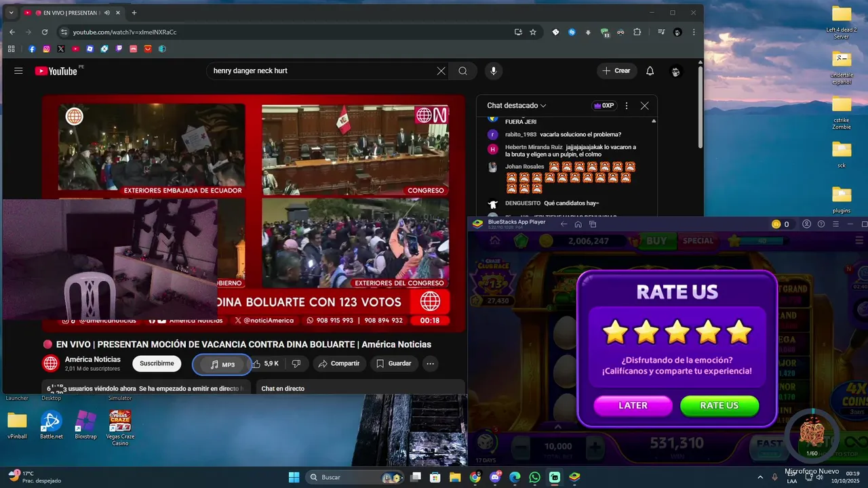Select the third star in Rate Us
The height and width of the screenshot is (488, 868).
pyautogui.click(x=677, y=332)
